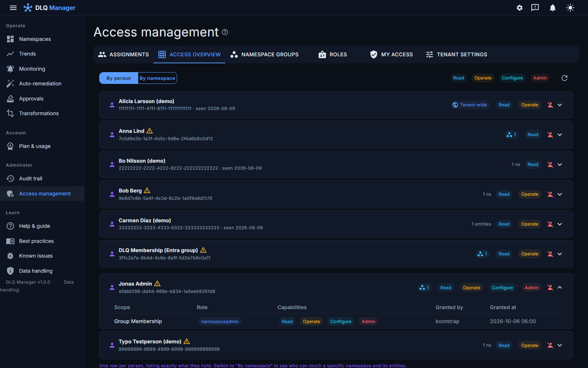Open the notifications bell
This screenshot has width=588, height=368.
[553, 8]
